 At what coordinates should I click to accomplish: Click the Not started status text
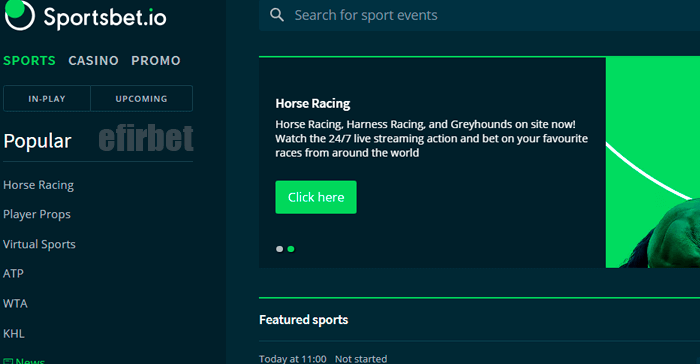(361, 359)
